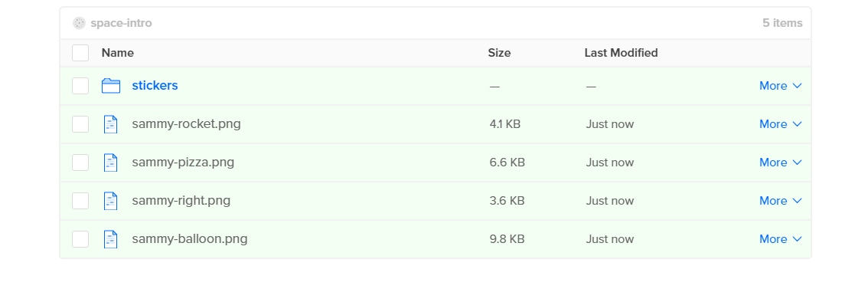Viewport: 868px width, 289px height.
Task: Open More options for sammy-balloon.png
Action: click(x=781, y=239)
